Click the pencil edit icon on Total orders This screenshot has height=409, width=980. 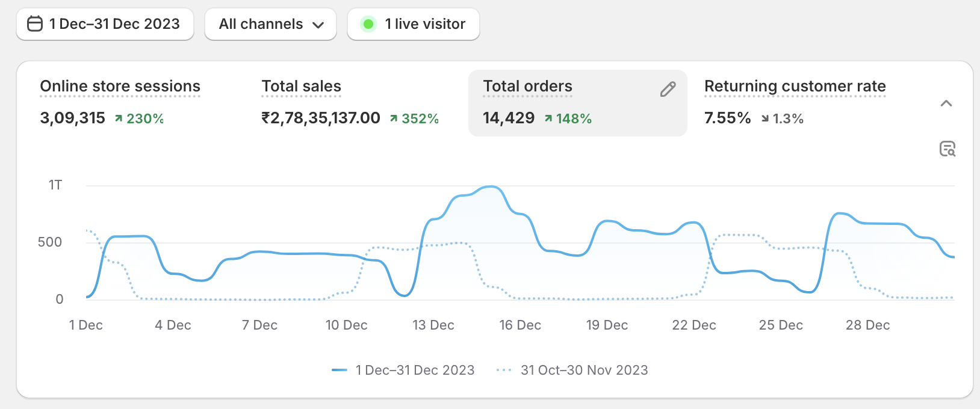[668, 90]
